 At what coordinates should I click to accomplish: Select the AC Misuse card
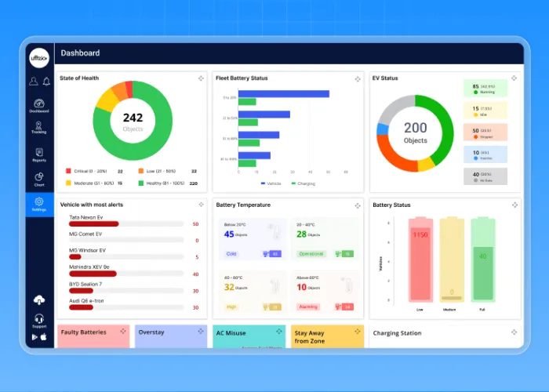point(249,336)
